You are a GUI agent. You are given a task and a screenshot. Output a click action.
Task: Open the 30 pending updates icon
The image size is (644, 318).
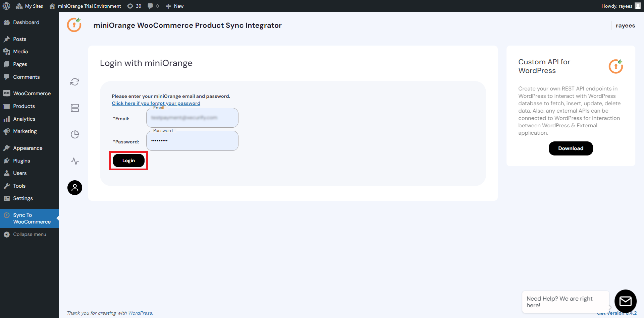tap(134, 6)
